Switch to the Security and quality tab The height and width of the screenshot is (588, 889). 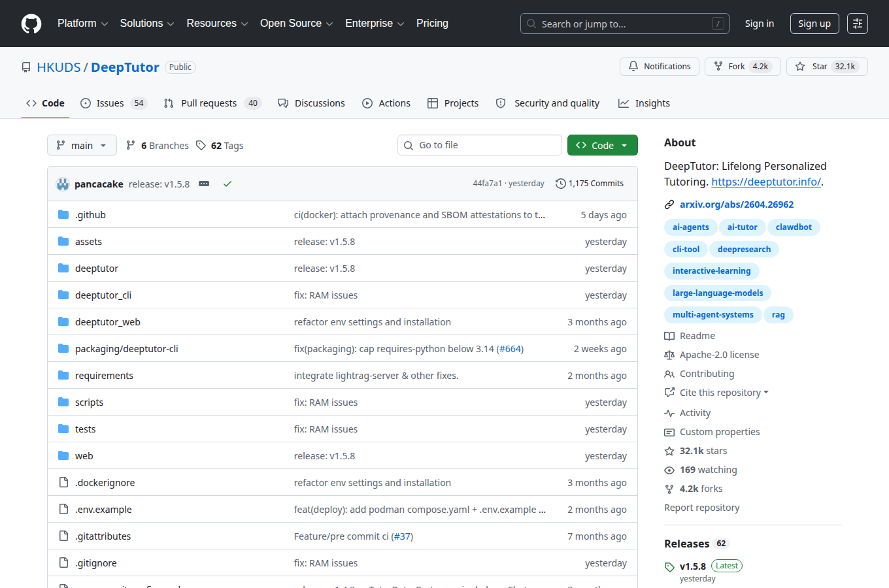(x=548, y=103)
